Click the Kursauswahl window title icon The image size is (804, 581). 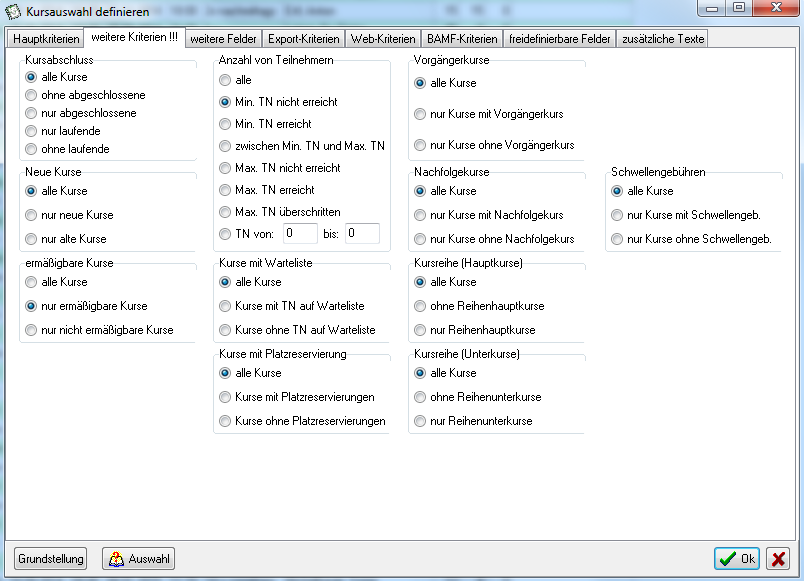coord(13,11)
